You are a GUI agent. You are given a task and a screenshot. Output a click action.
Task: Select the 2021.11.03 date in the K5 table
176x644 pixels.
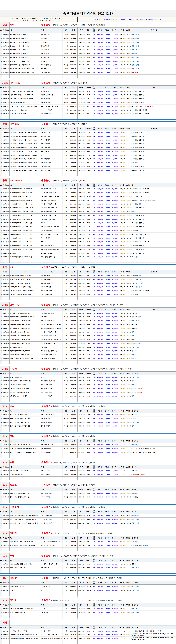73,275
